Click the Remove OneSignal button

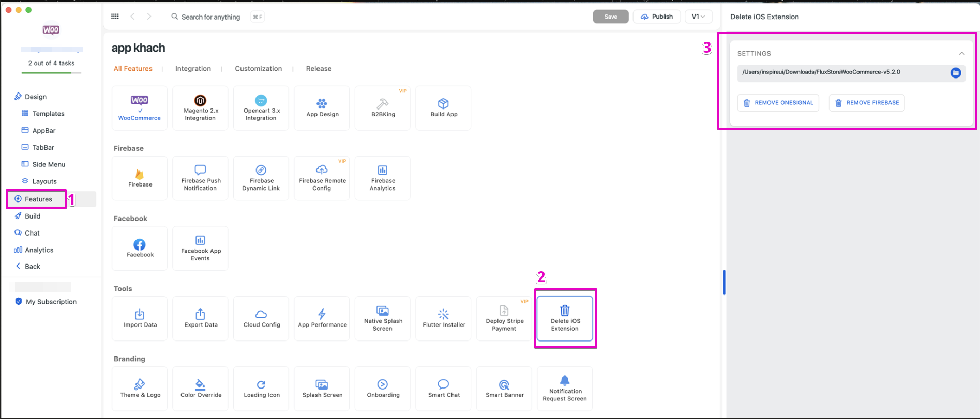tap(778, 103)
